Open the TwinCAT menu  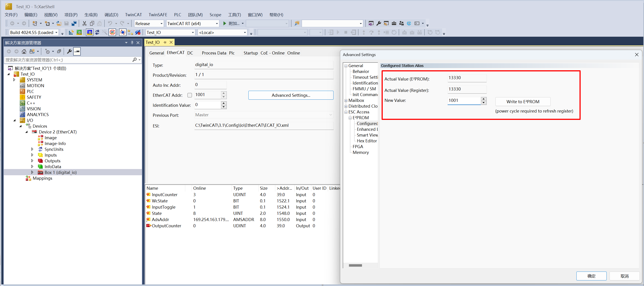(x=133, y=15)
